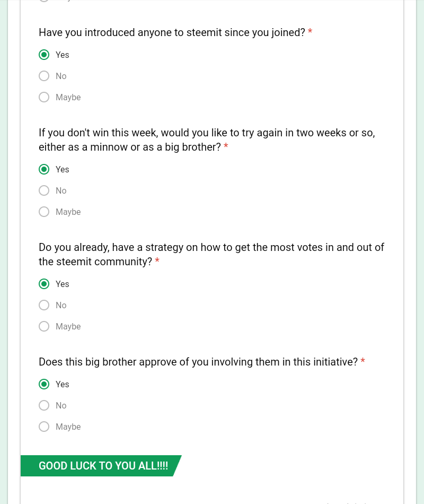Choose Yes for try again in two weeks
424x504 pixels.
[44, 169]
